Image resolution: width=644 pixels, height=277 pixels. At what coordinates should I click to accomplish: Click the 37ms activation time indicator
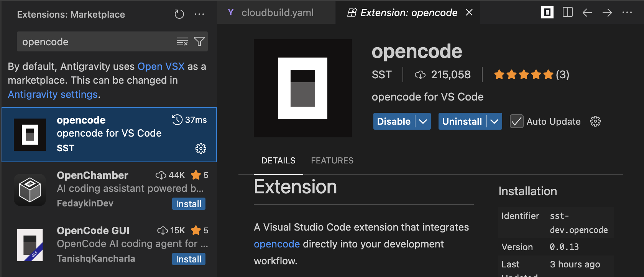click(189, 120)
